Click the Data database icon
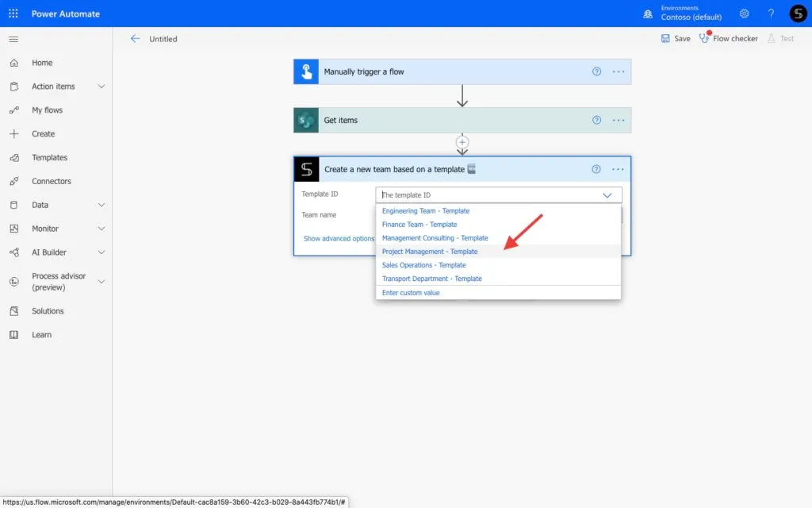 point(14,205)
